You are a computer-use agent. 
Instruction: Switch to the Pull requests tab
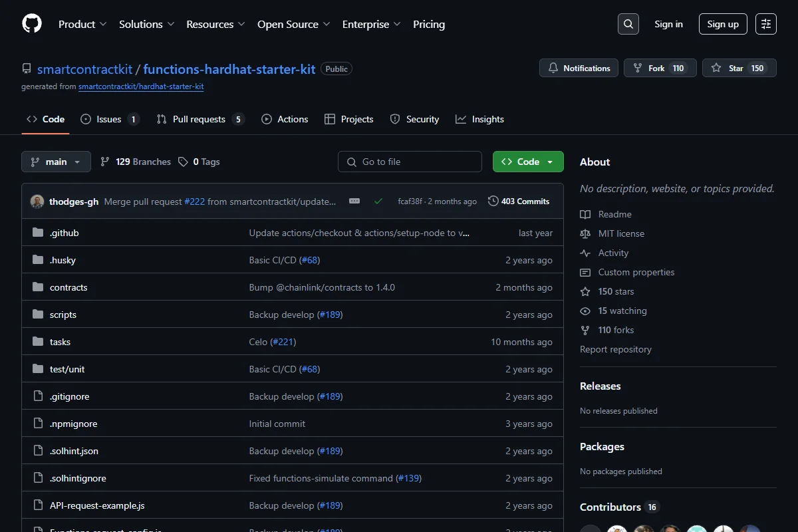tap(200, 119)
